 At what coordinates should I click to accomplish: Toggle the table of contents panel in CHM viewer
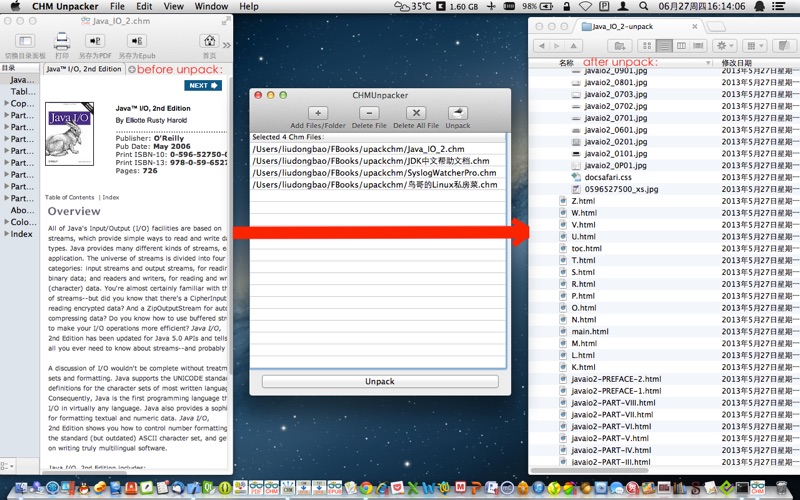[x=25, y=41]
